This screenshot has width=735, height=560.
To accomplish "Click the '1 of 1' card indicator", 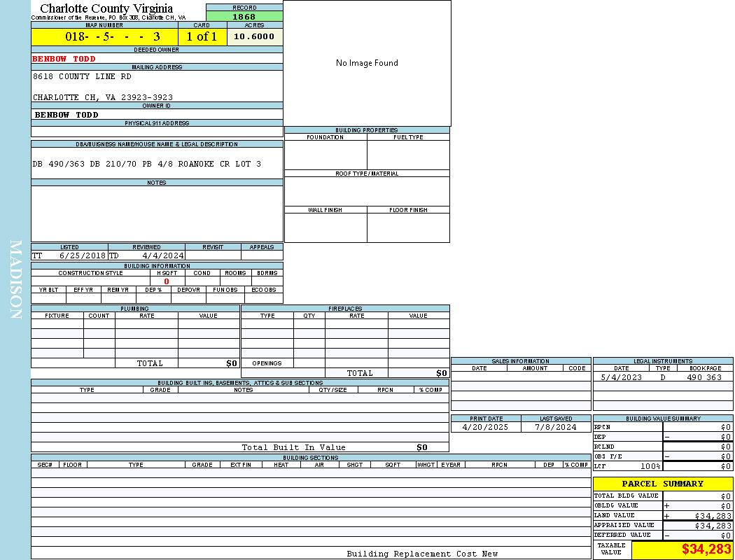I will 202,36.
